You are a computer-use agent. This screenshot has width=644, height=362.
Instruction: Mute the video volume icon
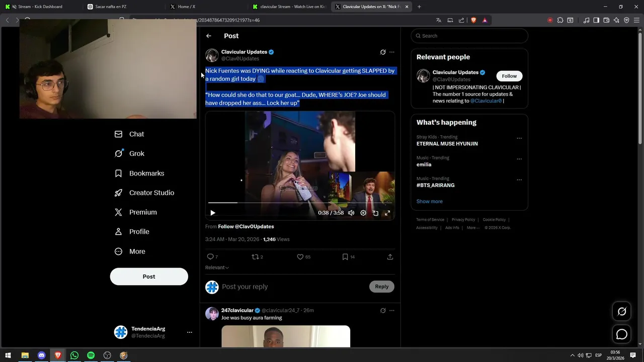(x=351, y=213)
